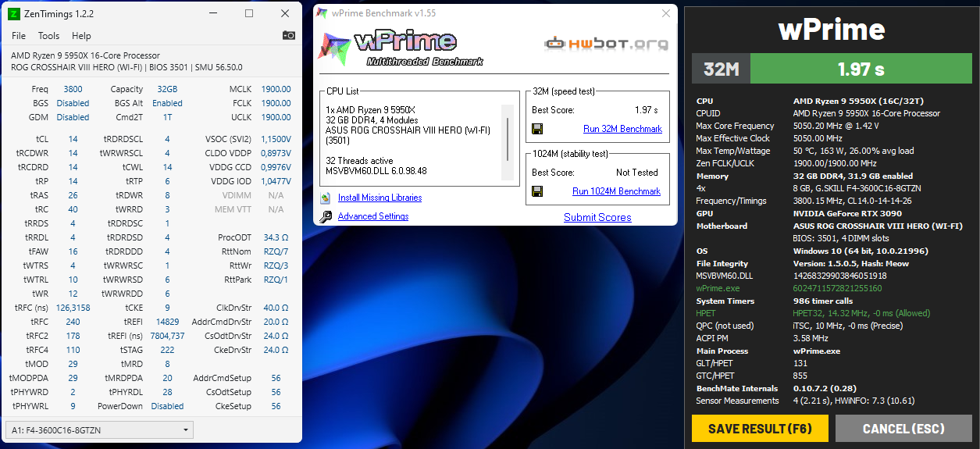Click the tREFI (ns) value 7804,737
980x449 pixels.
tap(167, 336)
